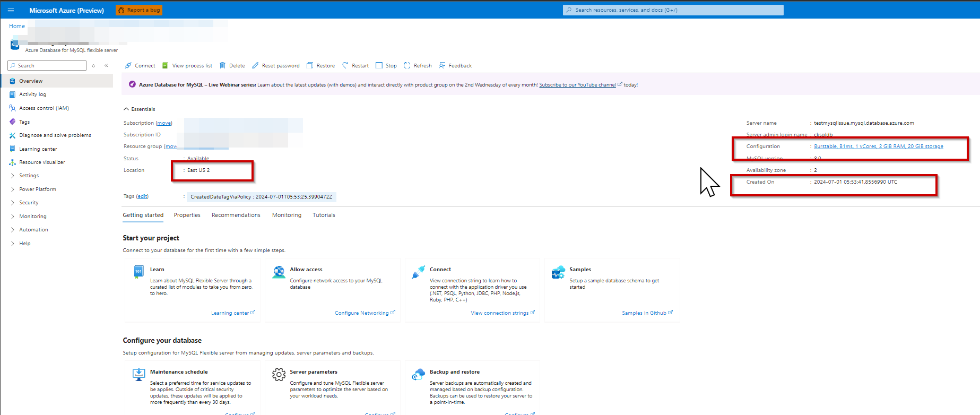Click the Subscription move link
This screenshot has width=980, height=415.
point(164,123)
